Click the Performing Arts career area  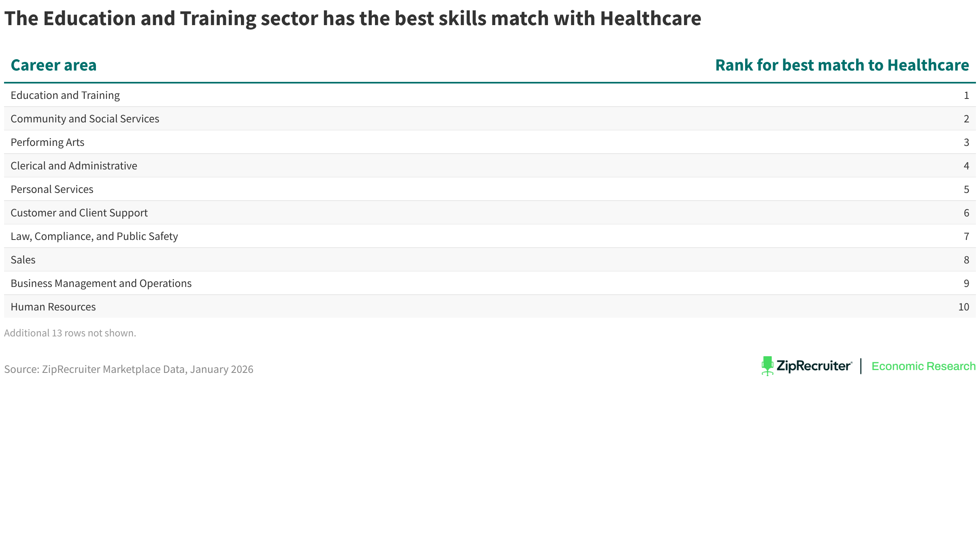(x=47, y=142)
